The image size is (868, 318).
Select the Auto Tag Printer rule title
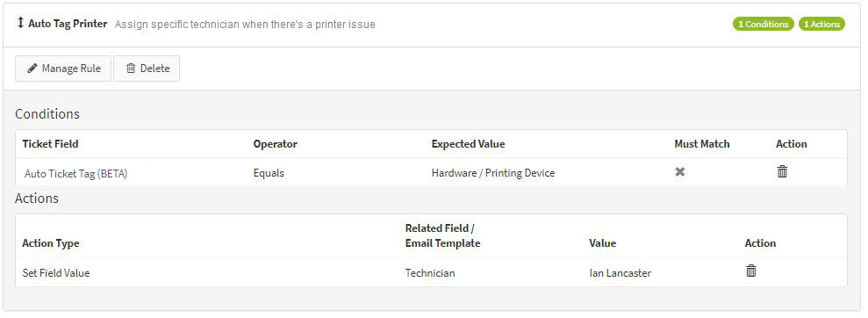[68, 24]
